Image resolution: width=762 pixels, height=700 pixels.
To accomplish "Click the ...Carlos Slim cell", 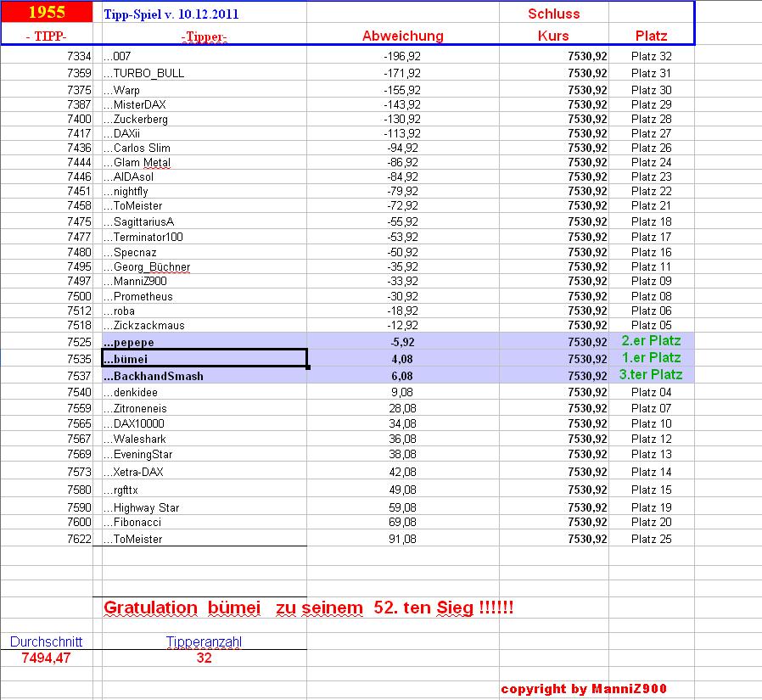I will point(205,148).
